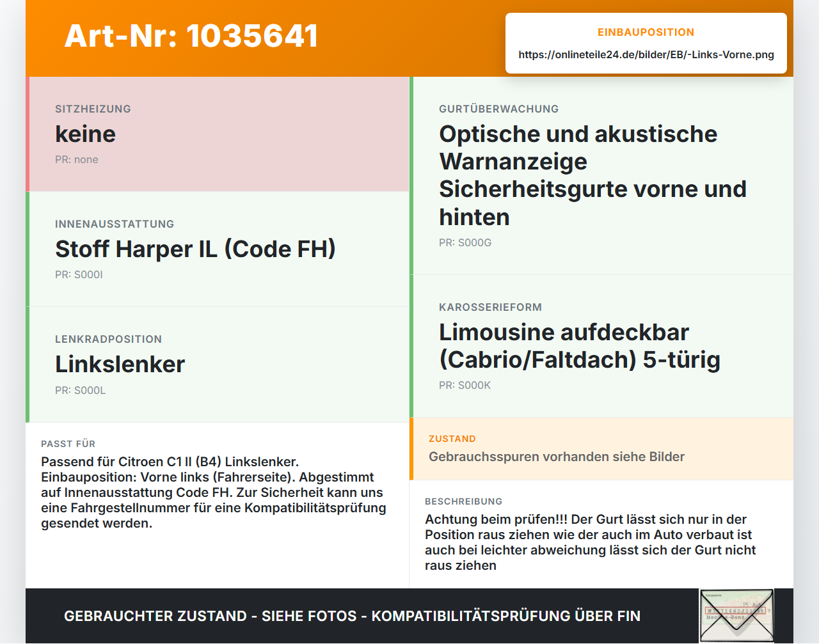Open the Links-Vorne.png Einbauposition URL
The height and width of the screenshot is (644, 819).
(x=646, y=54)
